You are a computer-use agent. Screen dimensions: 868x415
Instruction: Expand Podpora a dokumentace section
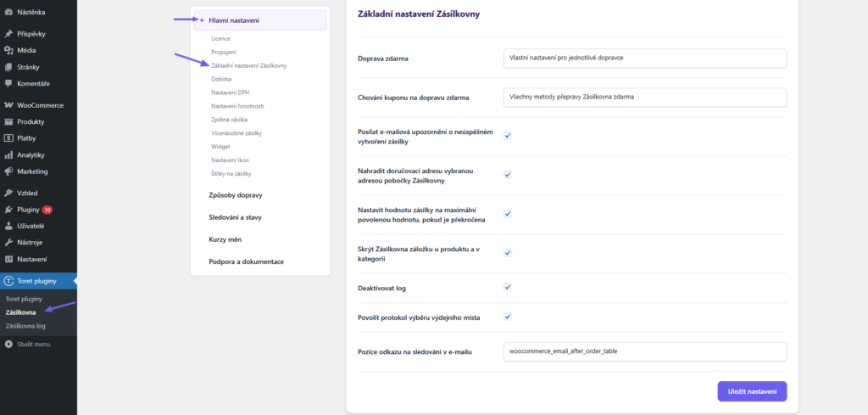(x=247, y=261)
